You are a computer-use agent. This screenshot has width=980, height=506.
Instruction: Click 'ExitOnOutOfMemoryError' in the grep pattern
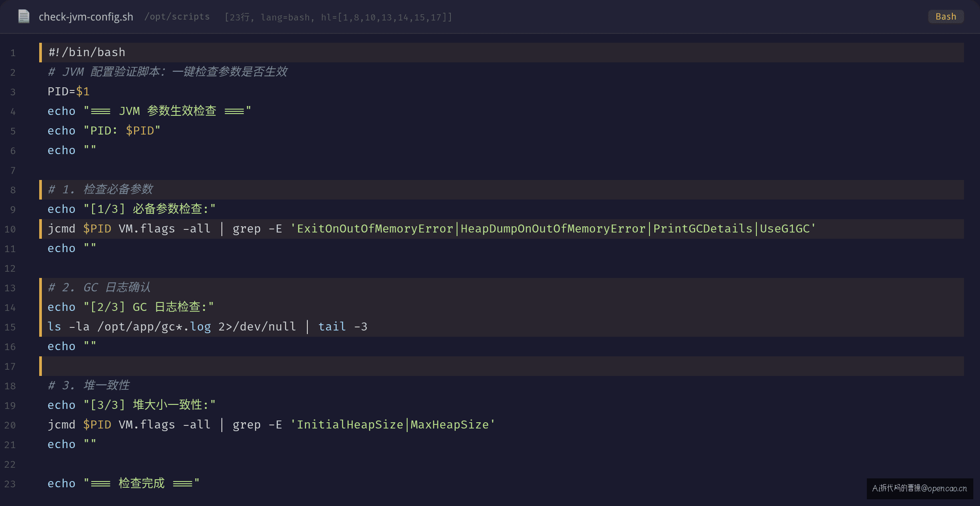pyautogui.click(x=375, y=229)
